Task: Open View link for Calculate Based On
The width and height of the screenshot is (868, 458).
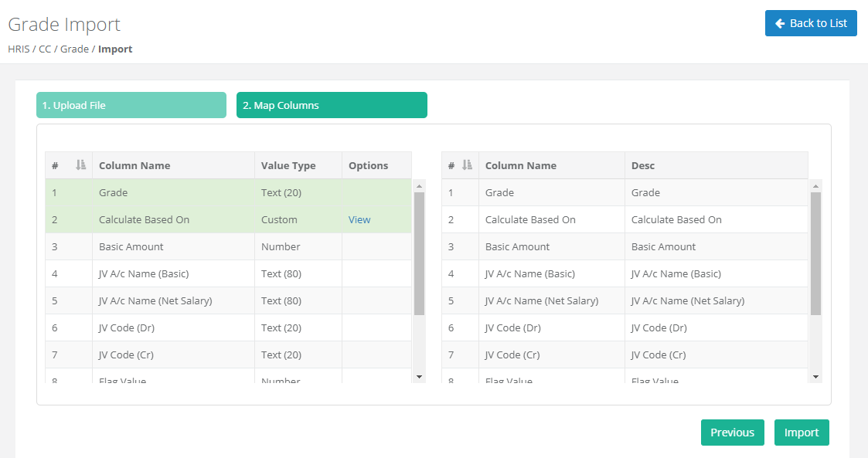Action: [359, 220]
